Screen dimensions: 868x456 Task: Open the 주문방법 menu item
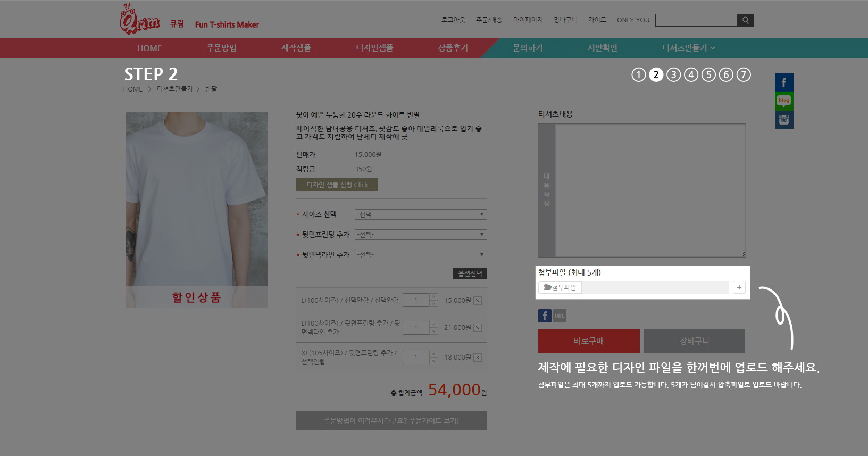pyautogui.click(x=221, y=48)
